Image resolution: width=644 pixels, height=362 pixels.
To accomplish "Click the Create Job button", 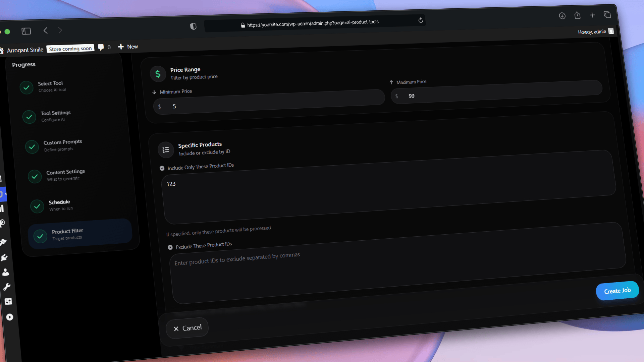I will click(x=617, y=291).
